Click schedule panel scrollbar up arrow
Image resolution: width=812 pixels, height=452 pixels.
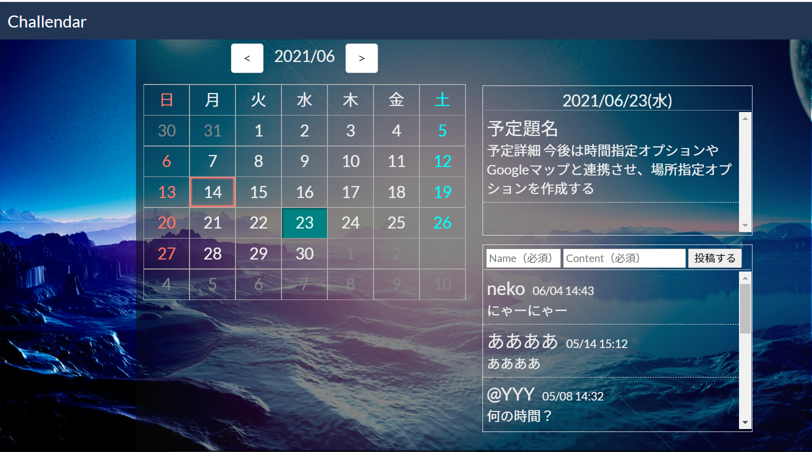745,119
